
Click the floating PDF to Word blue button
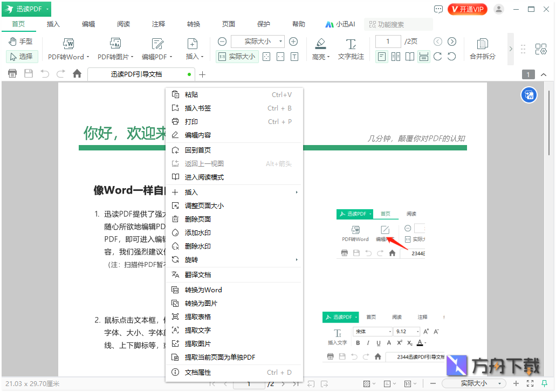click(528, 95)
